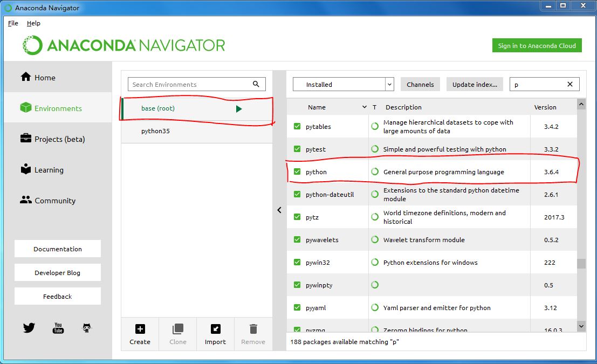Click the scrollbar up arrow

click(581, 104)
